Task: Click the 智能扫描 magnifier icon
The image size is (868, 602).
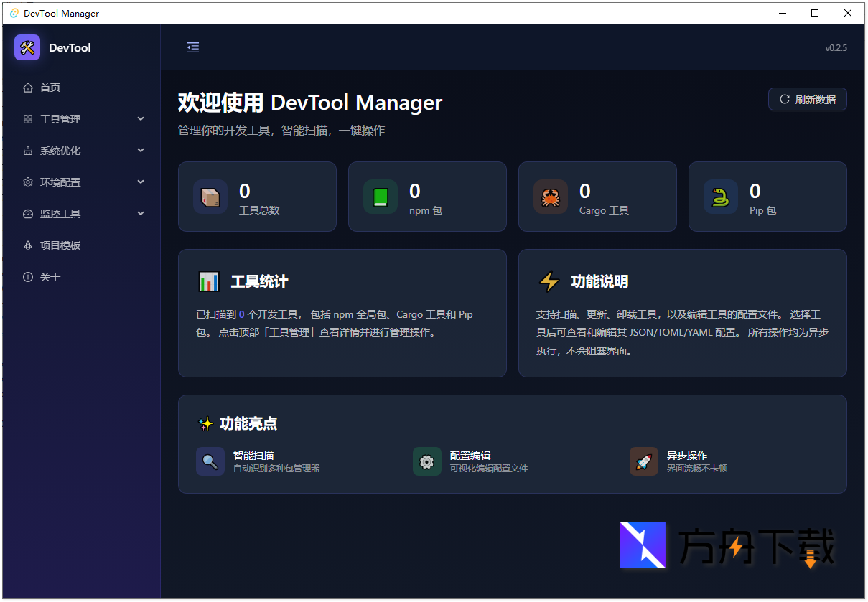Action: 210,461
